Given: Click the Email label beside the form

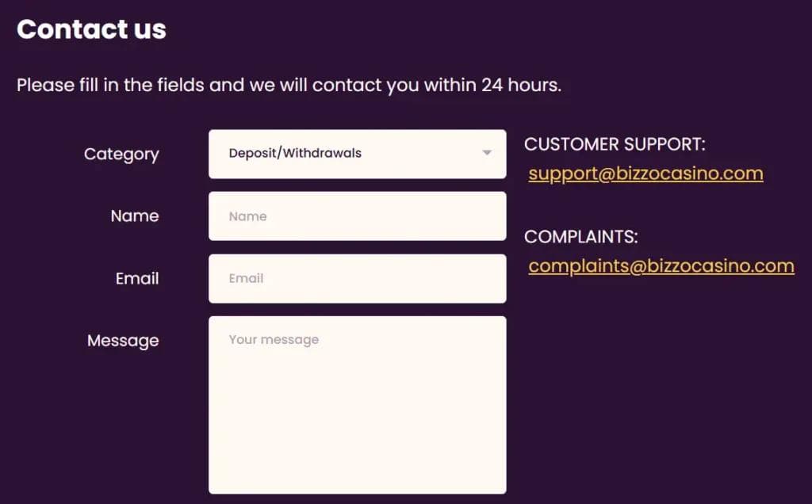Looking at the screenshot, I should (x=137, y=278).
